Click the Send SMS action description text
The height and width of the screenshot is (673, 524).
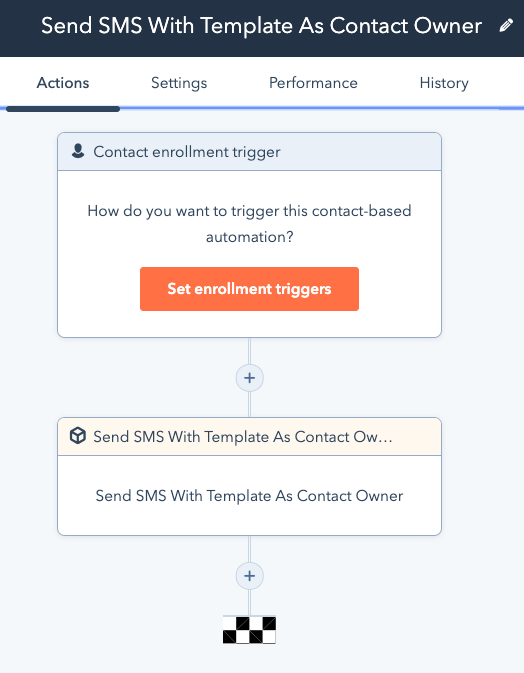click(x=249, y=496)
